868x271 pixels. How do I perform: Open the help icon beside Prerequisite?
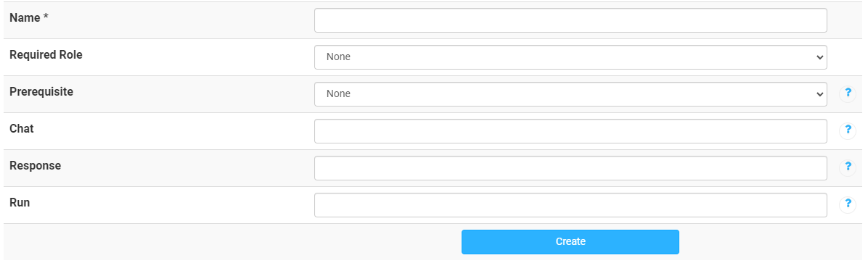point(848,94)
